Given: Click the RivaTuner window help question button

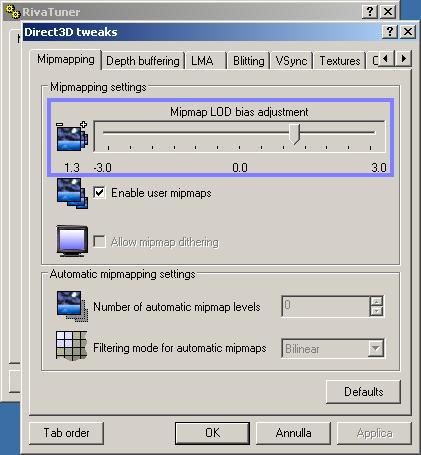Looking at the screenshot, I should [x=370, y=12].
